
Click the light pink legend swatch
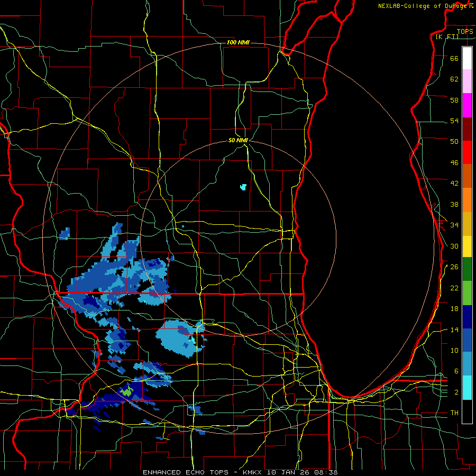(x=467, y=81)
